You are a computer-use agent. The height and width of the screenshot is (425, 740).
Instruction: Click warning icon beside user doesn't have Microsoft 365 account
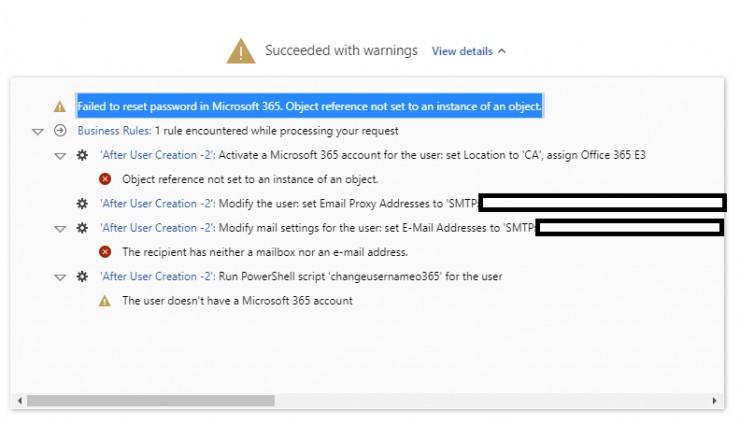click(105, 301)
